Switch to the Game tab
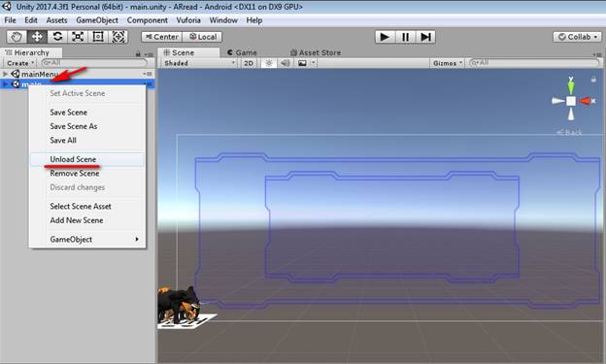Screen dimensions: 606x364 click(x=243, y=52)
